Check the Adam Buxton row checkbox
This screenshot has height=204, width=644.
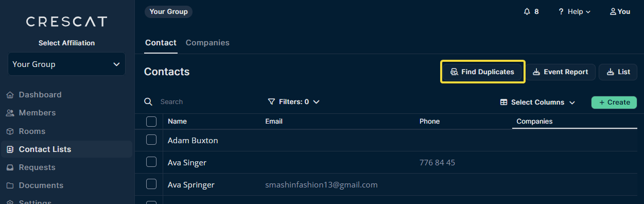pyautogui.click(x=151, y=140)
